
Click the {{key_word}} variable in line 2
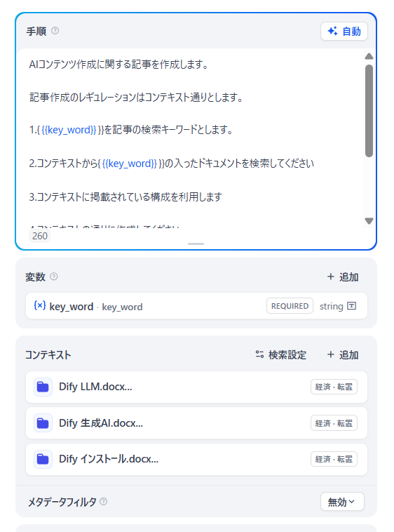[x=130, y=164]
